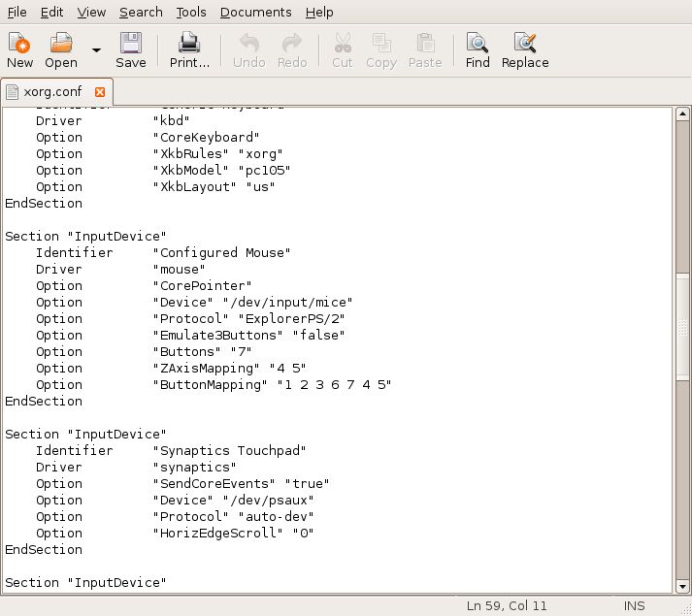Expand the Open recent files dropdown arrow
The image size is (692, 616).
96,49
